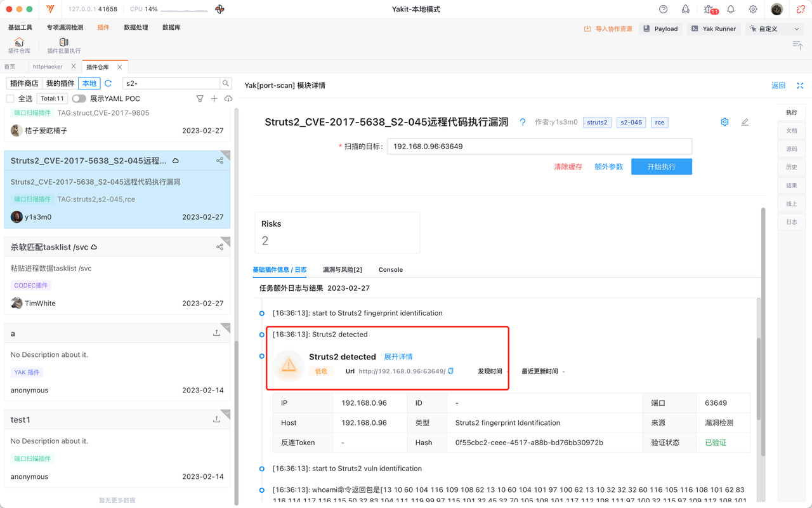Open the 自定义 dropdown

tap(774, 29)
